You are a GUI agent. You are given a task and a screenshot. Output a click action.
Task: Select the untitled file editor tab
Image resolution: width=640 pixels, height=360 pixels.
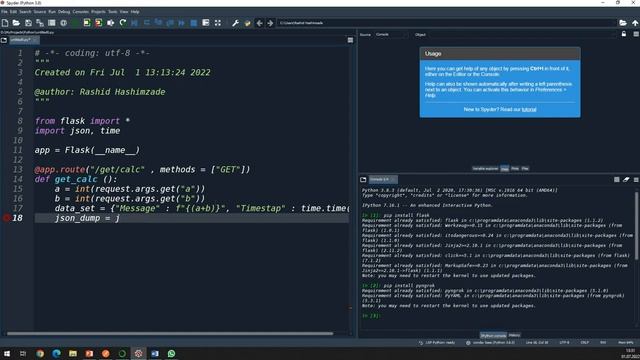(x=24, y=40)
